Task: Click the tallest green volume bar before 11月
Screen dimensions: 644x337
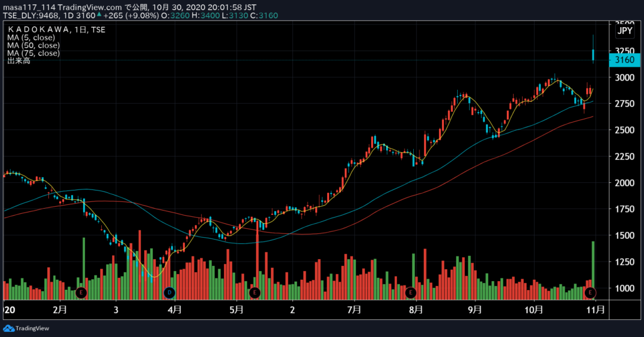Action: [x=593, y=270]
